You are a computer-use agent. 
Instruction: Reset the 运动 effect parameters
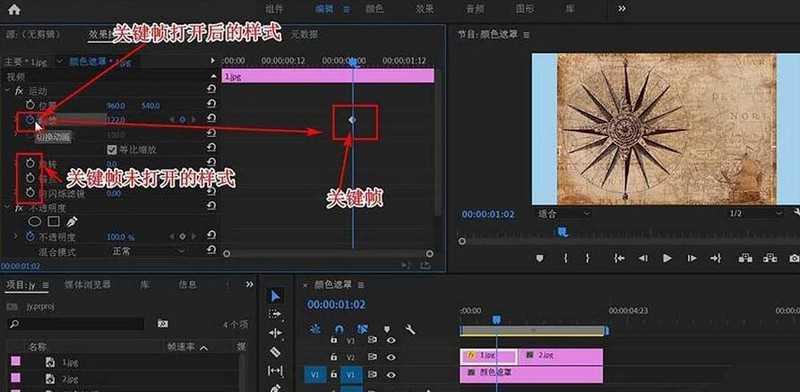(x=211, y=90)
